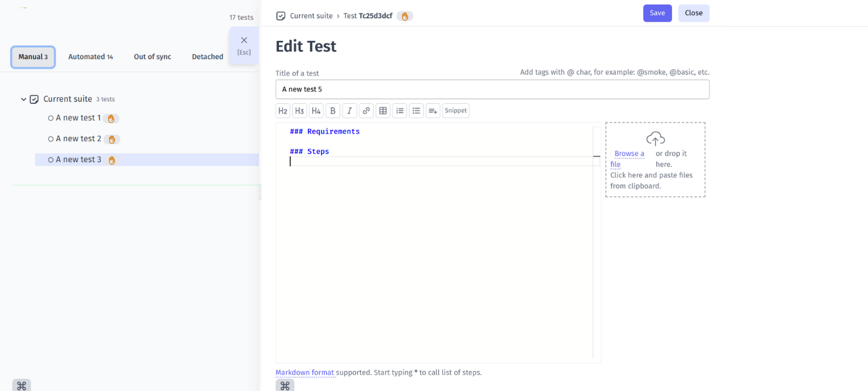The image size is (868, 391).
Task: Click the manual hand badge beside Tc25d3dcf
Action: point(405,16)
